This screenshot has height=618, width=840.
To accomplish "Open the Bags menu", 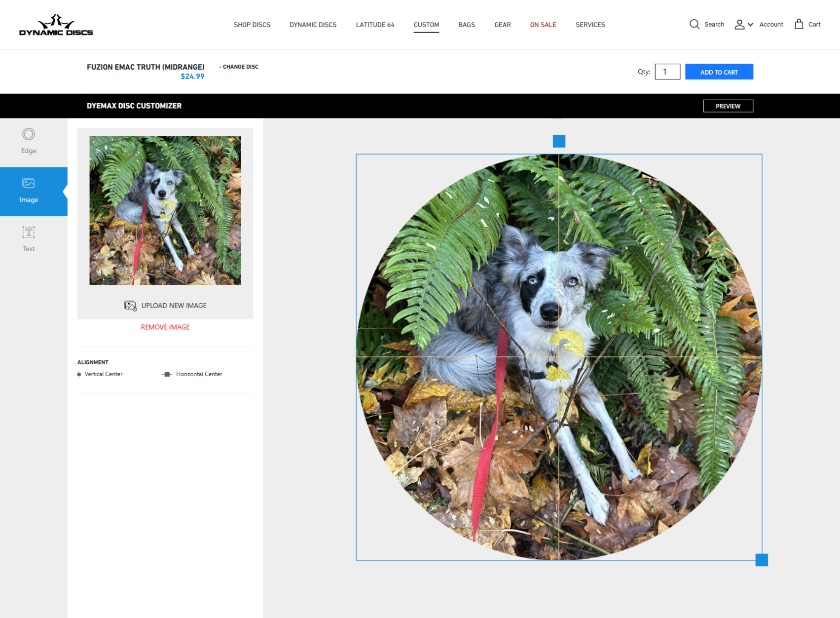I will (x=467, y=25).
